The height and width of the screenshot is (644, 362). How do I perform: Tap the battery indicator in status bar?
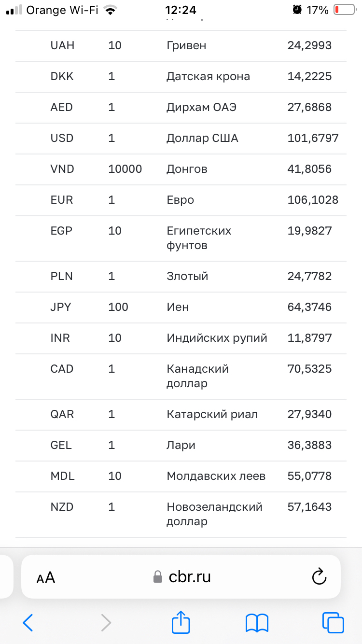click(x=344, y=10)
